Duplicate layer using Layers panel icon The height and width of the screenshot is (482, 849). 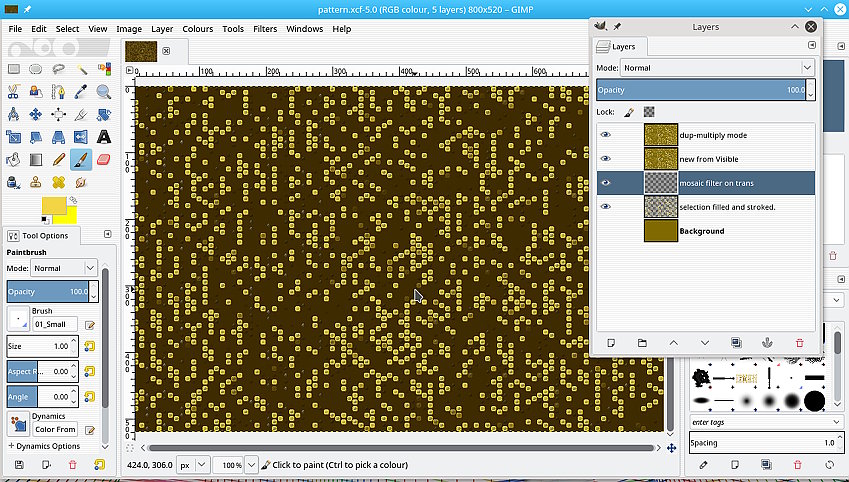coord(736,343)
